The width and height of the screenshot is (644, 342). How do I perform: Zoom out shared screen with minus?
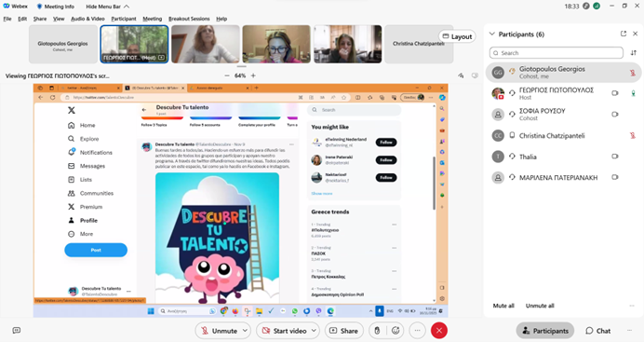pyautogui.click(x=227, y=75)
